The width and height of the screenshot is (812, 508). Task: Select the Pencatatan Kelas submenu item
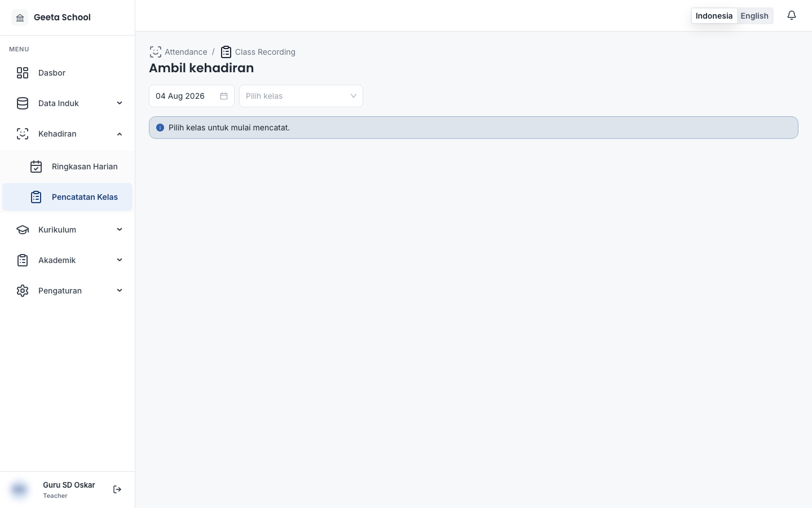coord(68,197)
